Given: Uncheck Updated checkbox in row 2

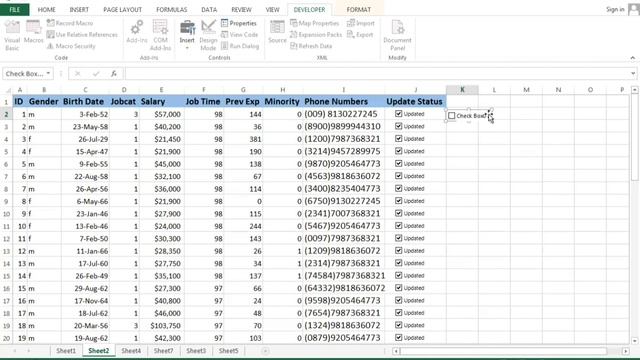Looking at the screenshot, I should pos(398,114).
